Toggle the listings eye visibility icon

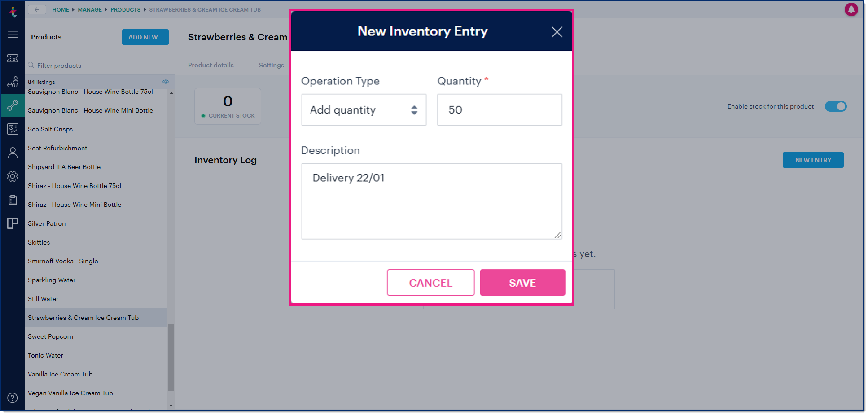166,82
